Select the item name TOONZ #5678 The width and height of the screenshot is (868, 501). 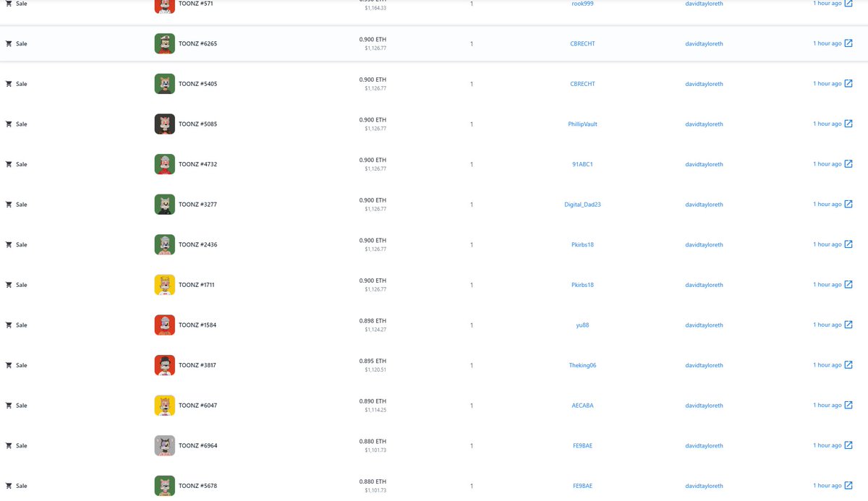[x=197, y=486]
